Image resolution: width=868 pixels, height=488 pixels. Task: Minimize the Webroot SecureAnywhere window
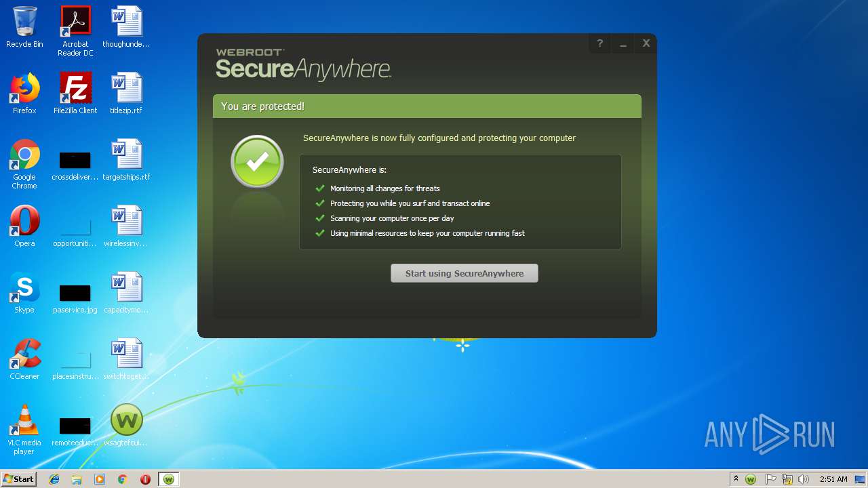tap(623, 43)
